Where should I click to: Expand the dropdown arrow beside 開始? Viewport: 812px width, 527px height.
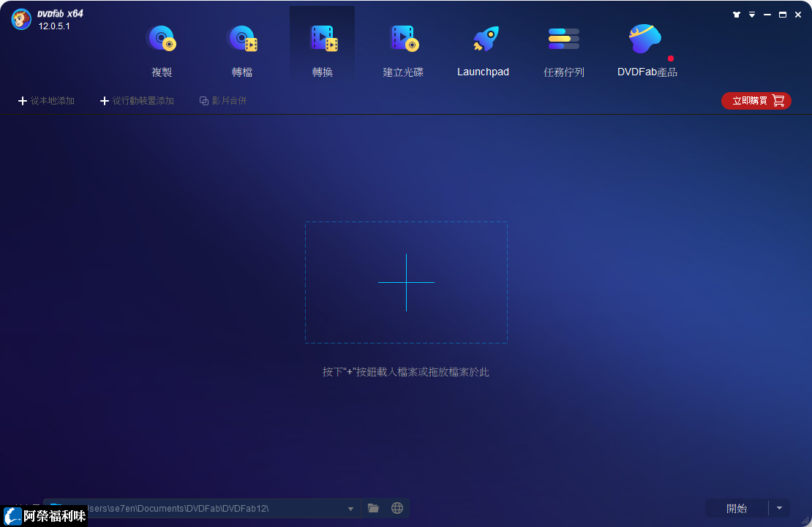click(779, 509)
